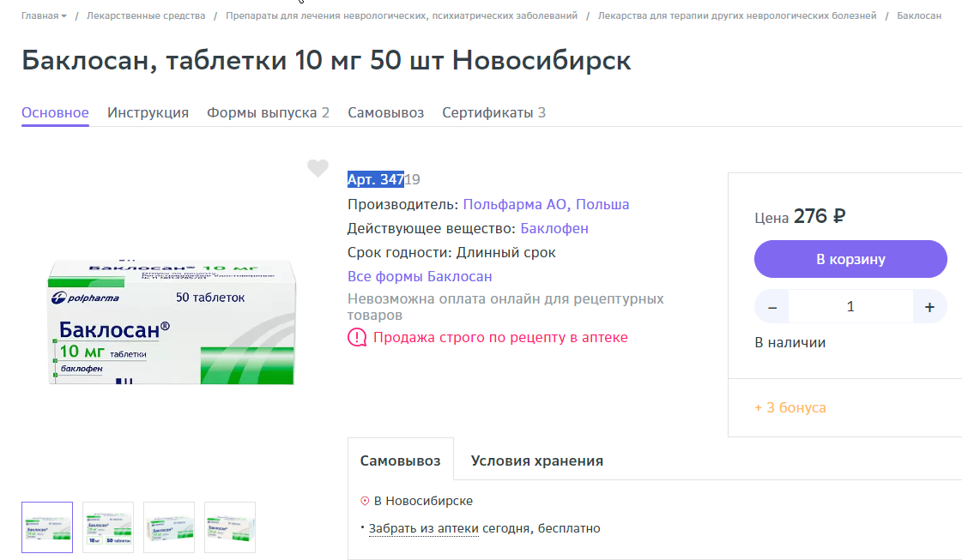Viewport: 962px width, 560px height.
Task: Click the main Баклосан package image
Action: 172,322
